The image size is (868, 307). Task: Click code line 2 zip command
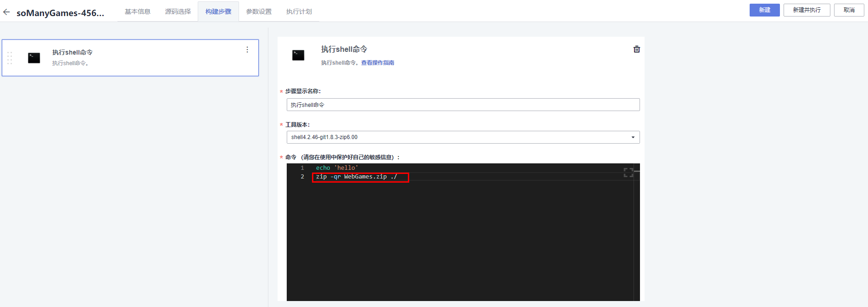(x=356, y=177)
